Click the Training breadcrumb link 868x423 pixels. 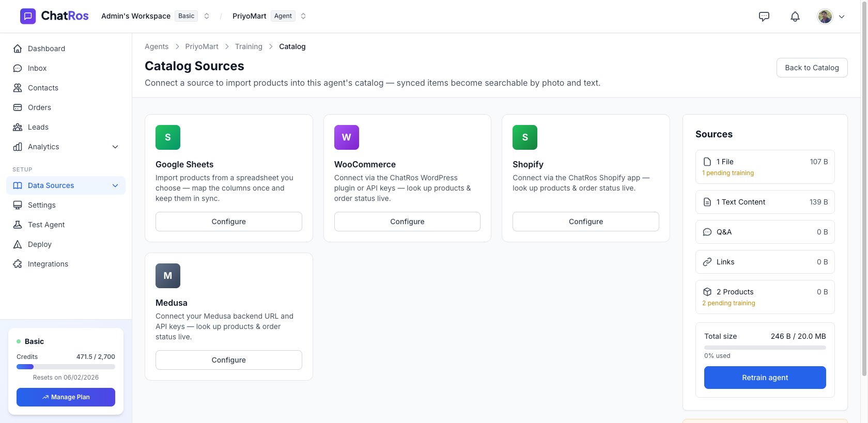pyautogui.click(x=249, y=46)
